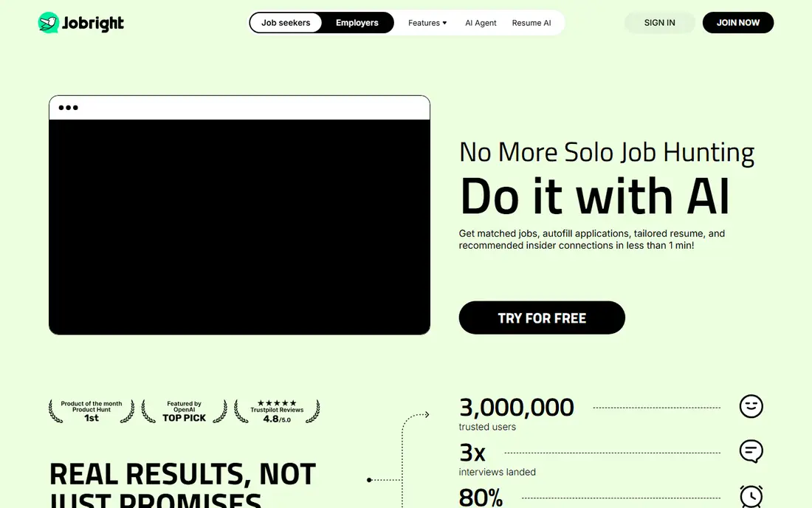
Task: Open the Resume AI menu item
Action: coord(531,23)
